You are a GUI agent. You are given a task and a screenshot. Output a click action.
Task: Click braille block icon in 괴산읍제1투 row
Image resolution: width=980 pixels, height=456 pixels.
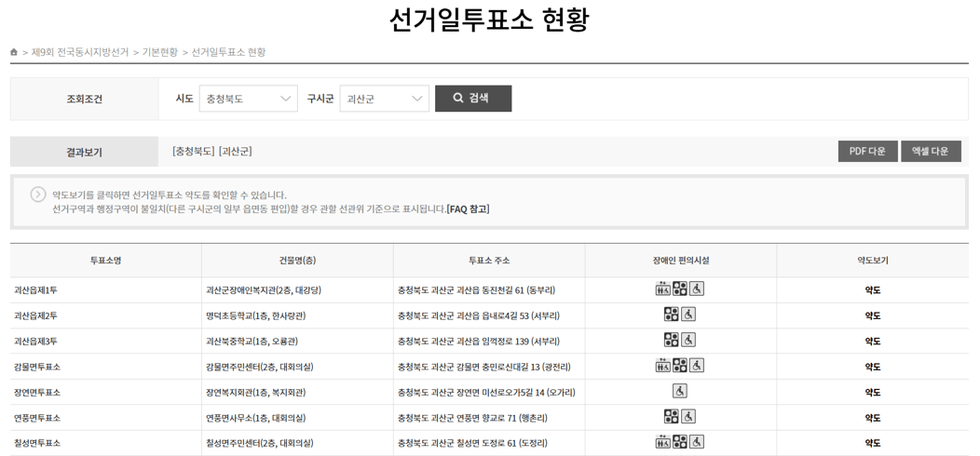(x=680, y=288)
